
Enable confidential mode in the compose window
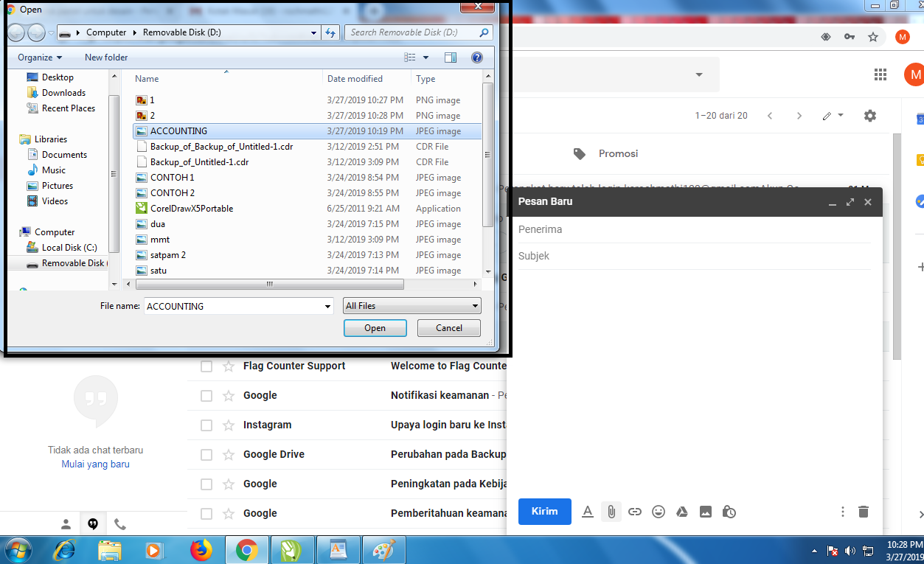pyautogui.click(x=729, y=511)
